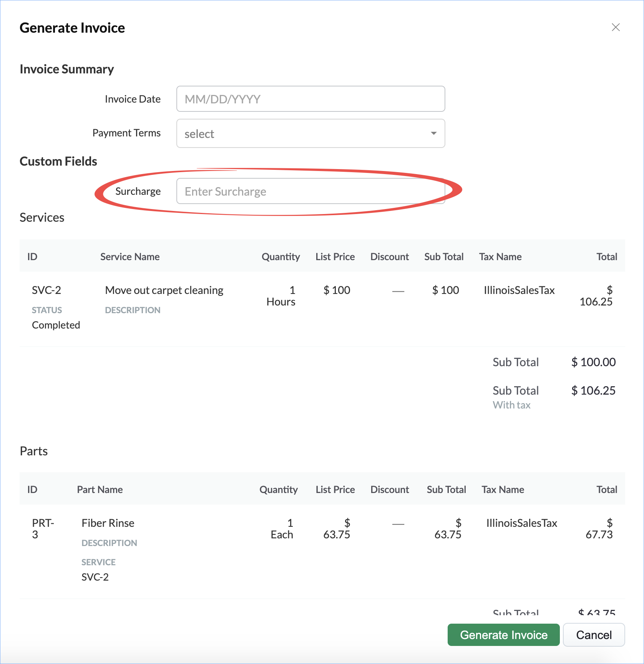
Task: Click the Completed status text
Action: (x=56, y=325)
